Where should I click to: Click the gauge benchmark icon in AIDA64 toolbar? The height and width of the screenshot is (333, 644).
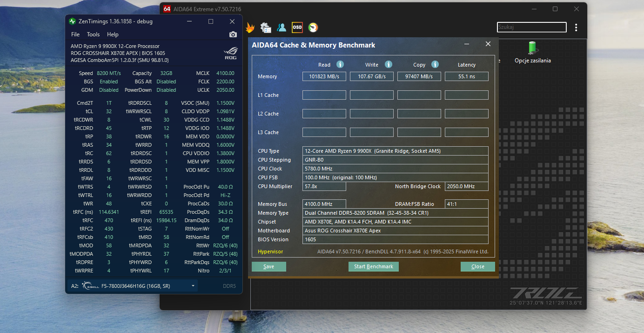[x=313, y=27]
